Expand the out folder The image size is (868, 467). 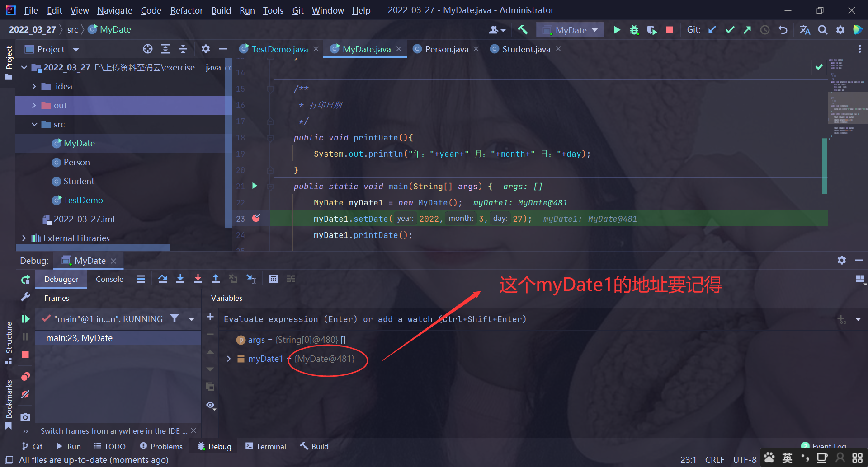pos(34,105)
